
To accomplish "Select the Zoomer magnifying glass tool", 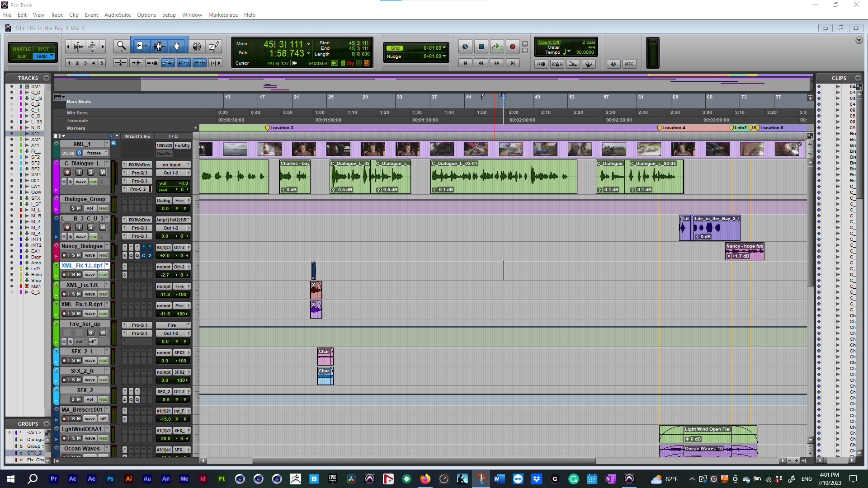I will pos(121,46).
